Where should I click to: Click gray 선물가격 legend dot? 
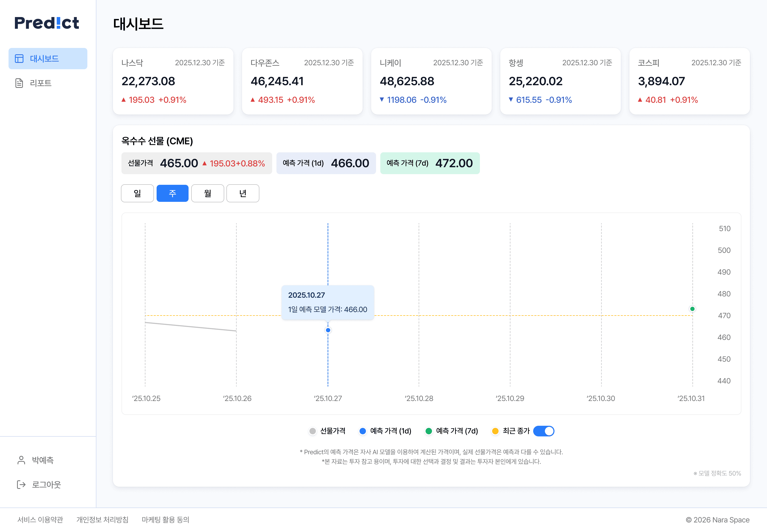tap(312, 431)
